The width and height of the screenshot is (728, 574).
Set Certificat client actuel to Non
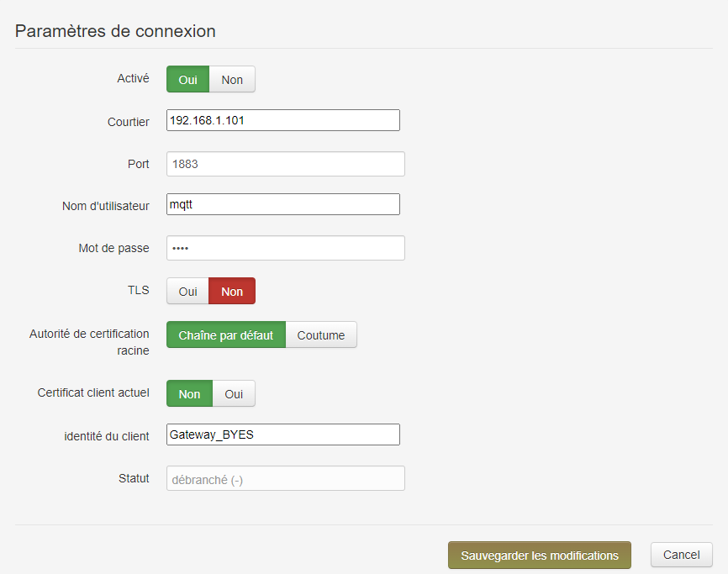(x=189, y=393)
